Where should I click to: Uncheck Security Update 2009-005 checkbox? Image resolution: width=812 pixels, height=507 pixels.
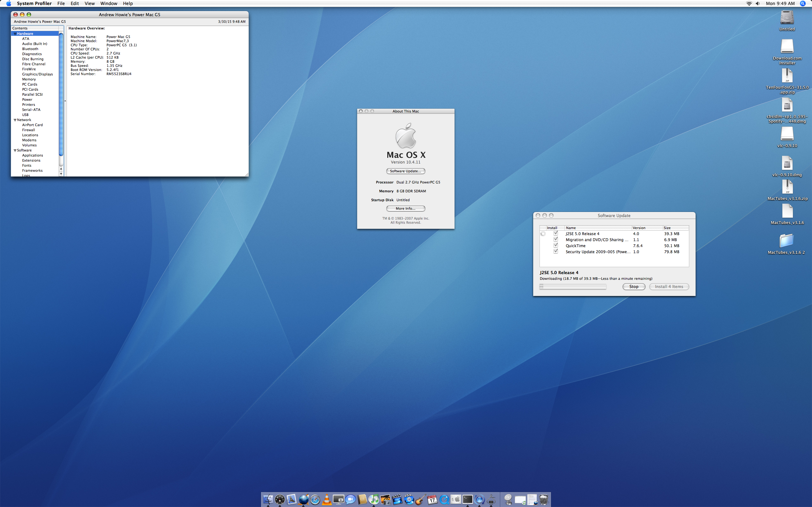point(556,252)
